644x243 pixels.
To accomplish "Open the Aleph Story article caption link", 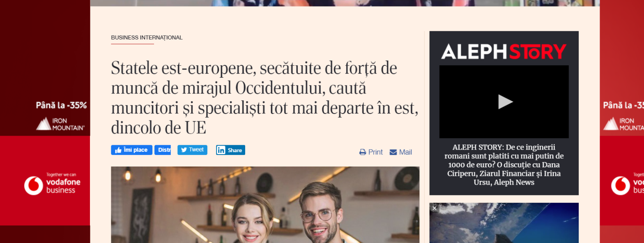I will pyautogui.click(x=504, y=164).
